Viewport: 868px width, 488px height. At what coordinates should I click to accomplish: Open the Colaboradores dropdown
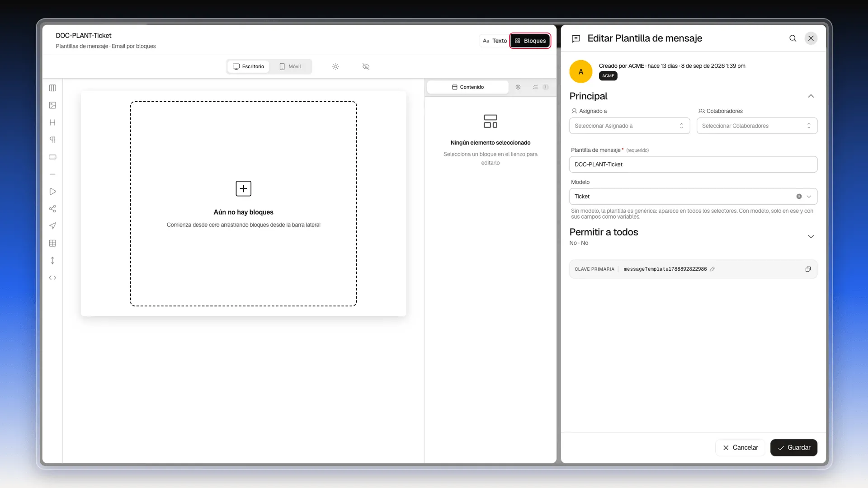[757, 126]
